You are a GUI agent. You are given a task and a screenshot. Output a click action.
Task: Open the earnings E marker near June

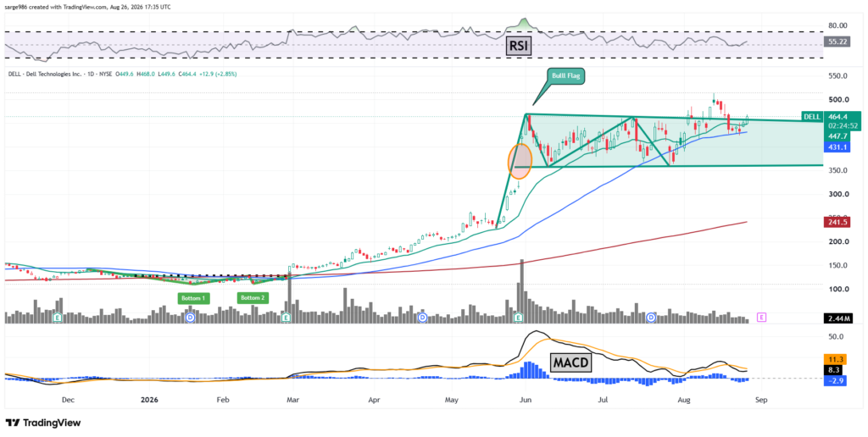(519, 317)
